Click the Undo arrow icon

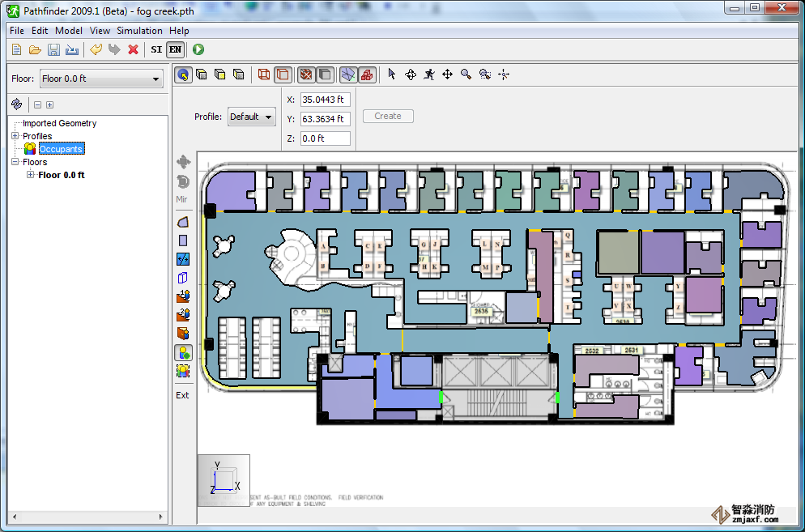[96, 49]
